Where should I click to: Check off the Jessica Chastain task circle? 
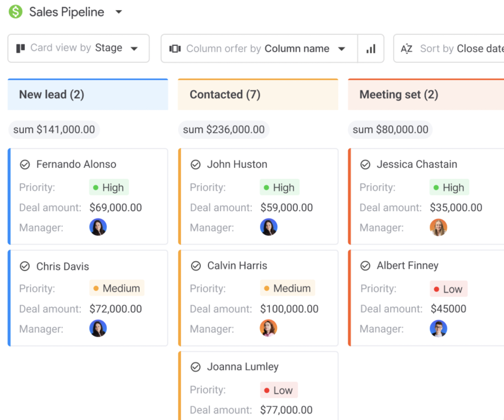[365, 165]
